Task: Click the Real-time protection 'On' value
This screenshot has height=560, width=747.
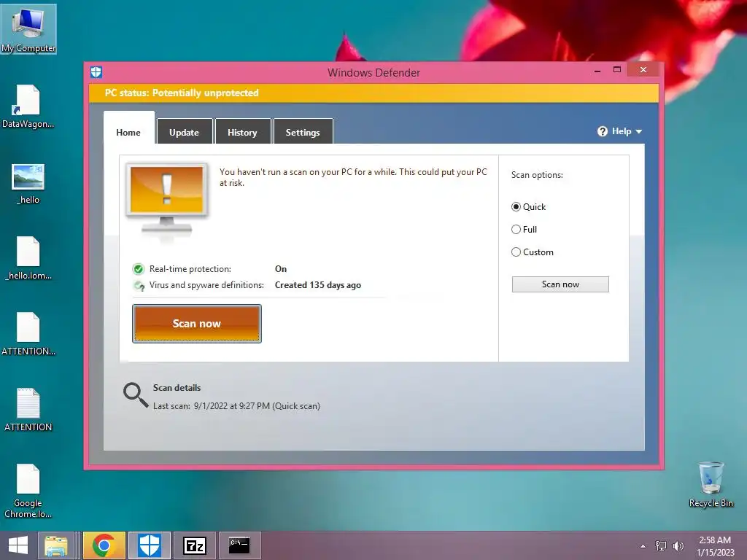Action: (281, 269)
